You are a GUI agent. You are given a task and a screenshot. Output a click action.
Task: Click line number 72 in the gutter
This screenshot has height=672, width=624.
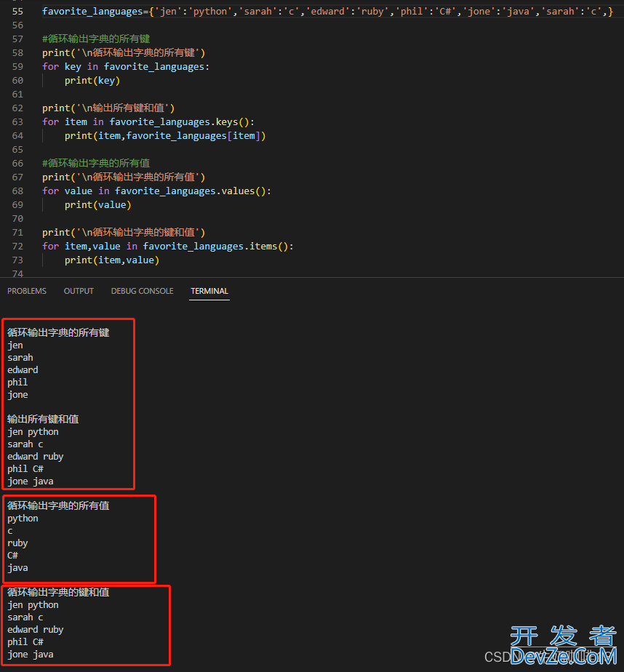(17, 246)
